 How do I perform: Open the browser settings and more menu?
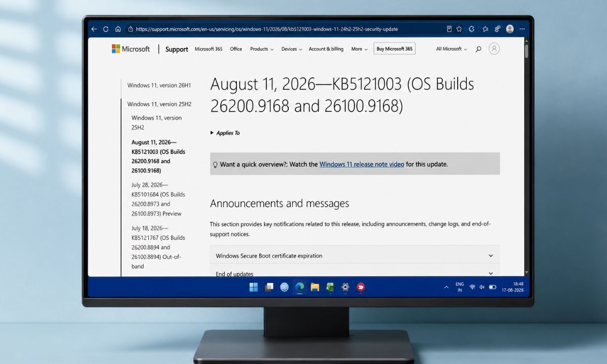coord(522,29)
